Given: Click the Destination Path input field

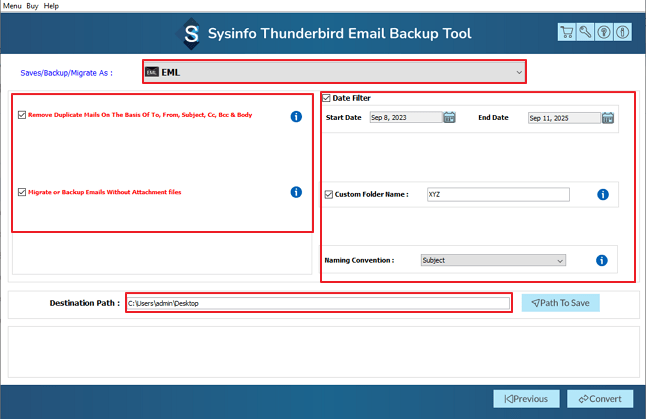Looking at the screenshot, I should [318, 303].
